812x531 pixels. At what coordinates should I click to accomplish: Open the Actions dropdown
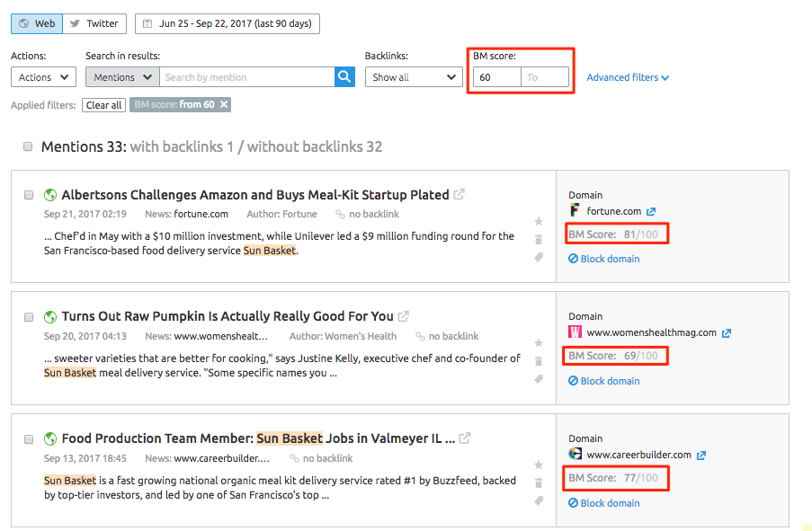pos(43,77)
